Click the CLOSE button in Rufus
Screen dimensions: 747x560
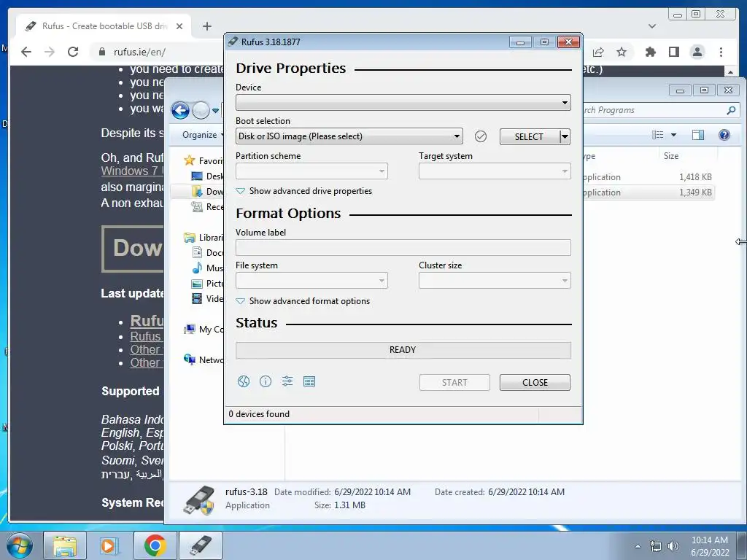point(535,382)
